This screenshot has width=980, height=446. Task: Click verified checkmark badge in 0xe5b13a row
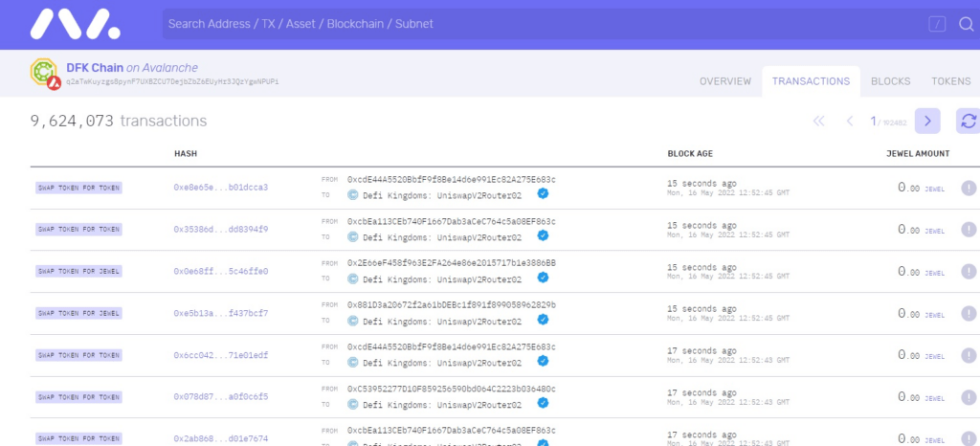point(544,320)
